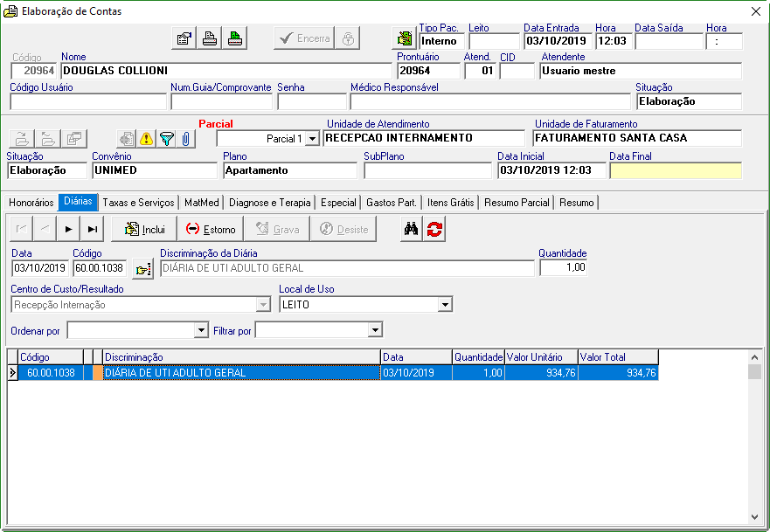
Task: Click the SubPlano field
Action: (427, 171)
